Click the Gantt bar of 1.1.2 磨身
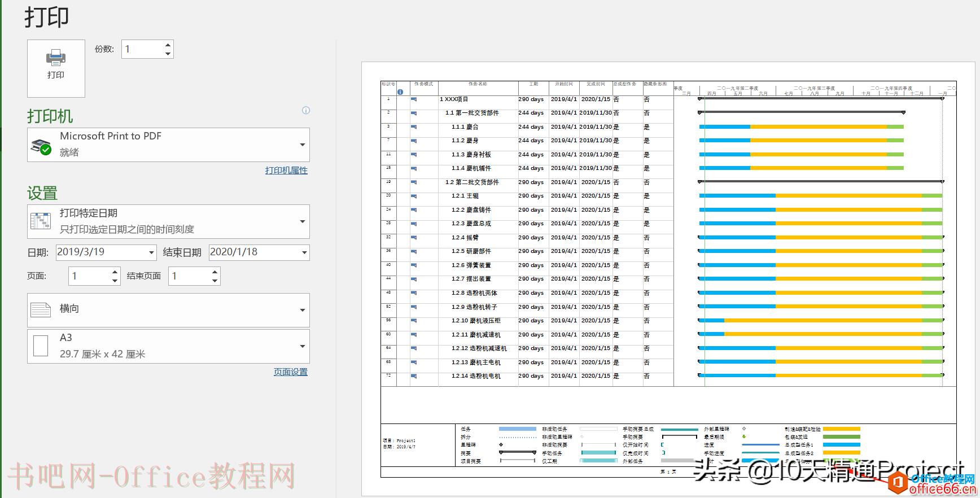Viewport: 980px width, 498px height. 802,141
